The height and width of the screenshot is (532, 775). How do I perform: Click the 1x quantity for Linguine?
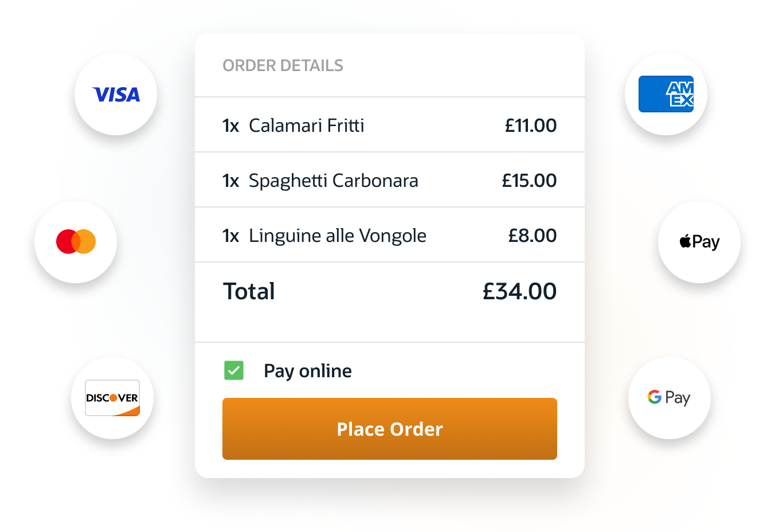pos(230,236)
